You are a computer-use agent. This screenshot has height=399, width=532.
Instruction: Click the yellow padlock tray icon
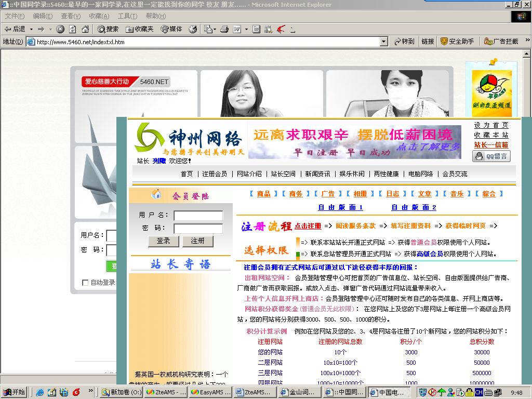[470, 393]
